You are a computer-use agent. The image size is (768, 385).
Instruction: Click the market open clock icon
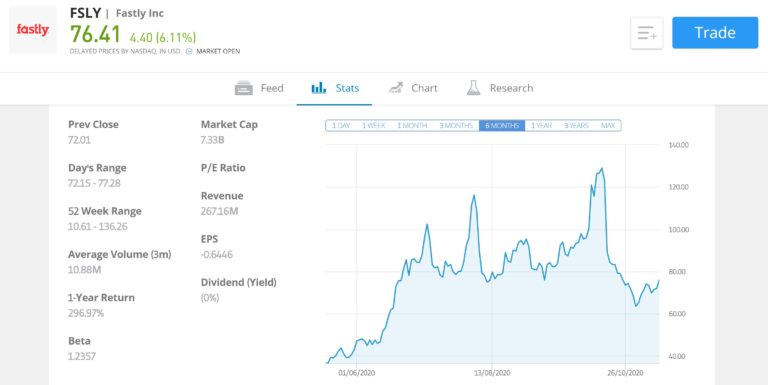189,51
